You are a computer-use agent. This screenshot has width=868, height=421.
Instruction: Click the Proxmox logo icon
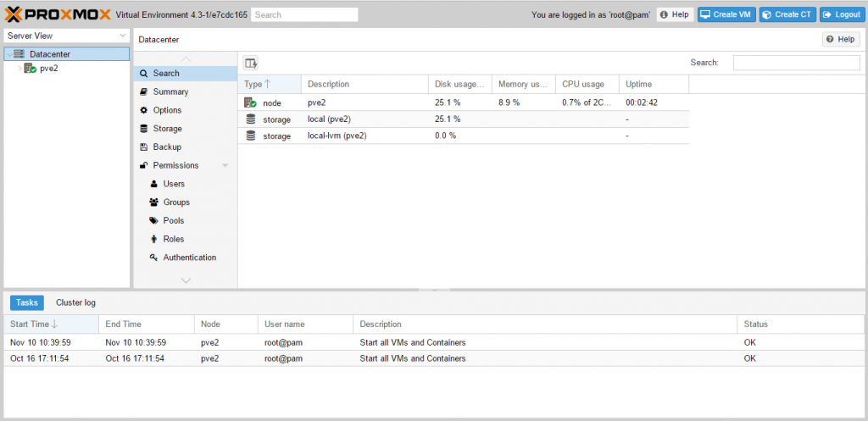(x=13, y=14)
